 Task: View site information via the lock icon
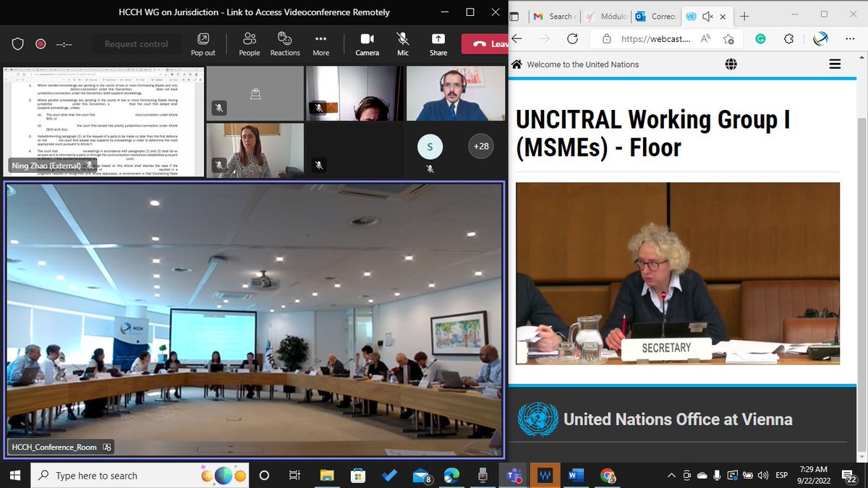(606, 39)
